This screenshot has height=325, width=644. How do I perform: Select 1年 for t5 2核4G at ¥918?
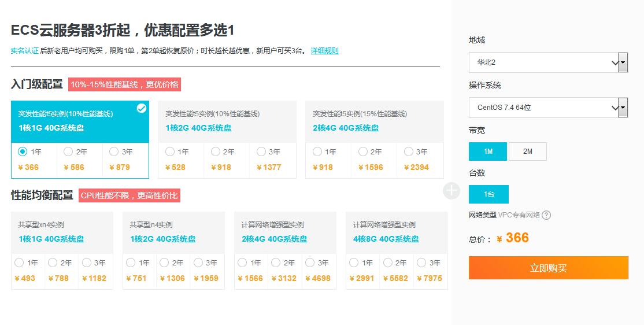[317, 152]
